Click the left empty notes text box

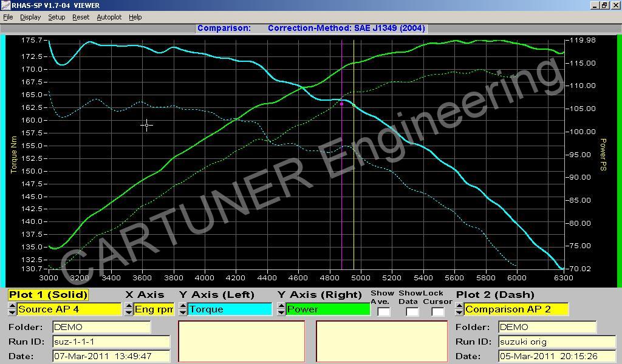point(242,342)
